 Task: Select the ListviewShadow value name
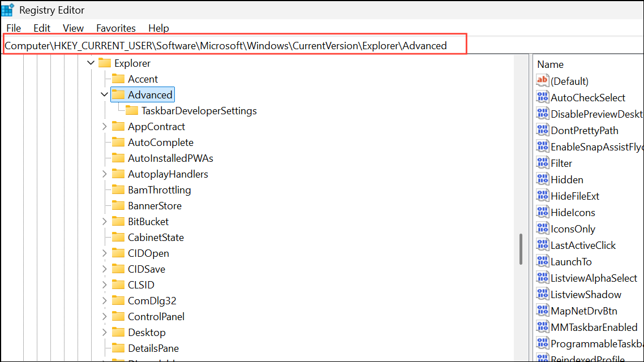pos(586,295)
